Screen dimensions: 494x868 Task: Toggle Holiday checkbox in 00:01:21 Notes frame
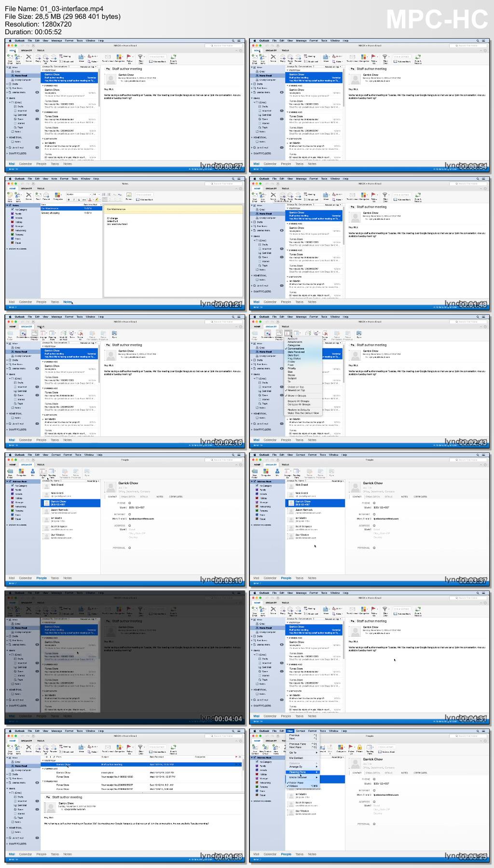[13, 222]
